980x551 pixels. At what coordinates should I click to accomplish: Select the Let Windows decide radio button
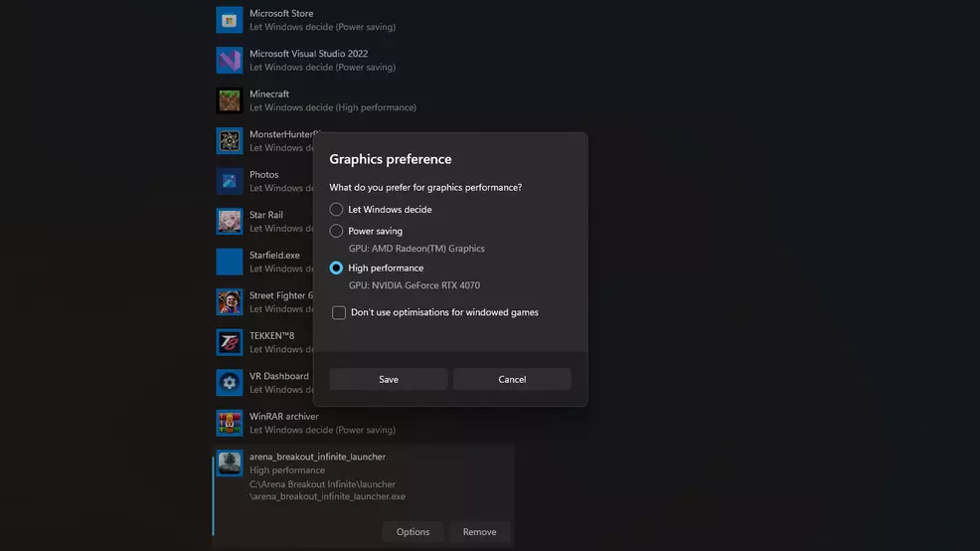[336, 210]
